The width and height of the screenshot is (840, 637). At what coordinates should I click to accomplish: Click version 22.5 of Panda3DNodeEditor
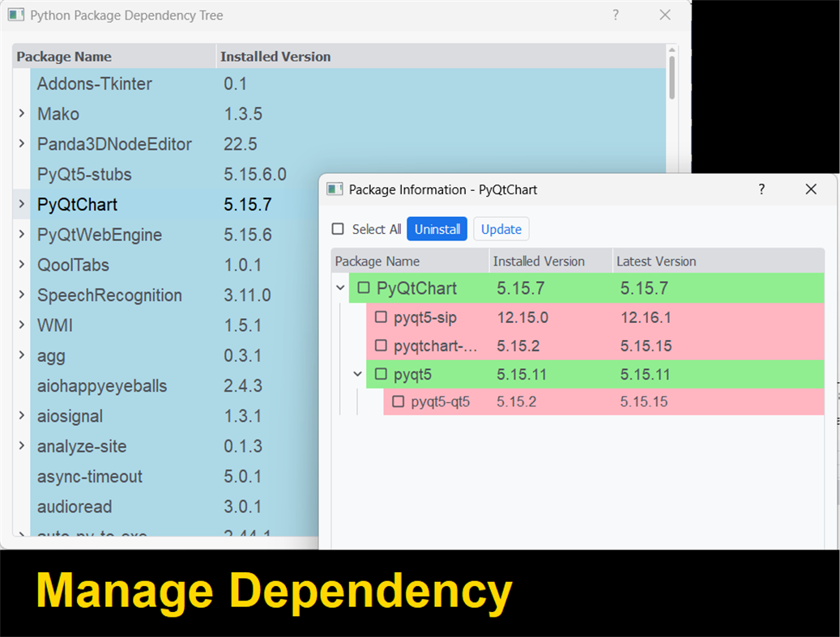240,144
